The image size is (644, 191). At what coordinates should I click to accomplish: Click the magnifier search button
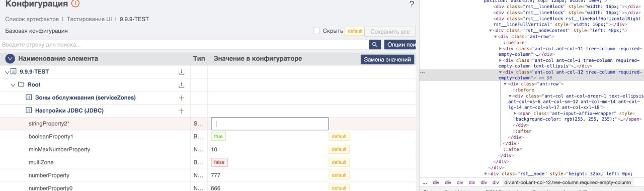coord(375,45)
